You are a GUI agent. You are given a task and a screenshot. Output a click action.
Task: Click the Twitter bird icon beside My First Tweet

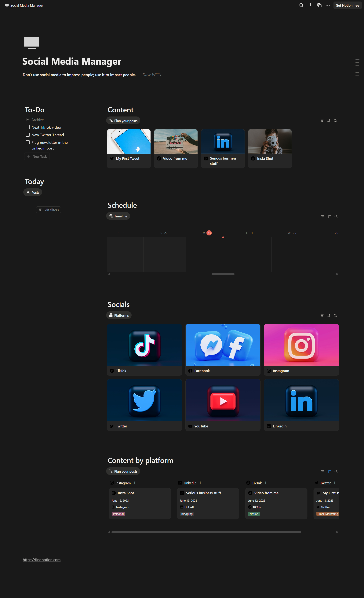click(112, 158)
